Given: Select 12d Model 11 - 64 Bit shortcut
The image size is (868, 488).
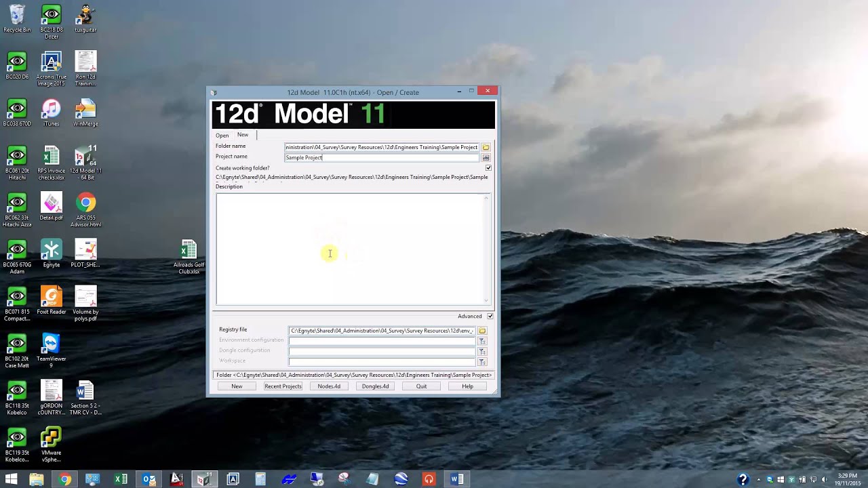Looking at the screenshot, I should click(x=85, y=163).
